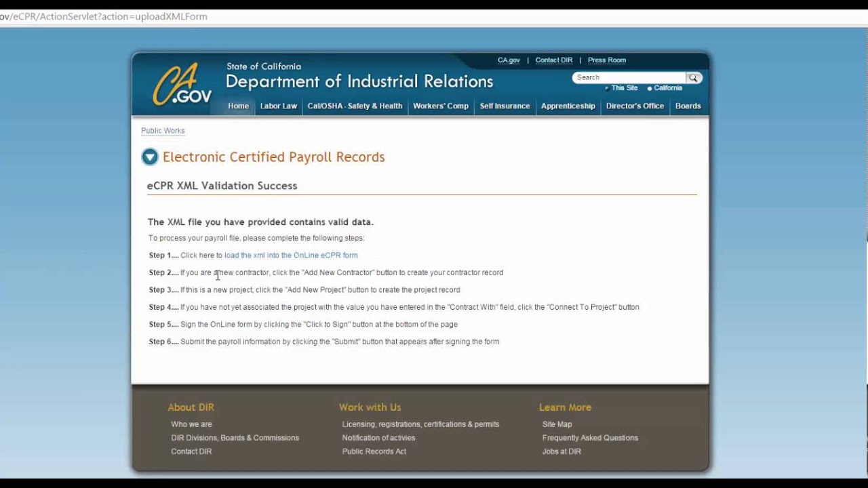Click the 'Step 2....' label
868x488 pixels.
tap(163, 272)
